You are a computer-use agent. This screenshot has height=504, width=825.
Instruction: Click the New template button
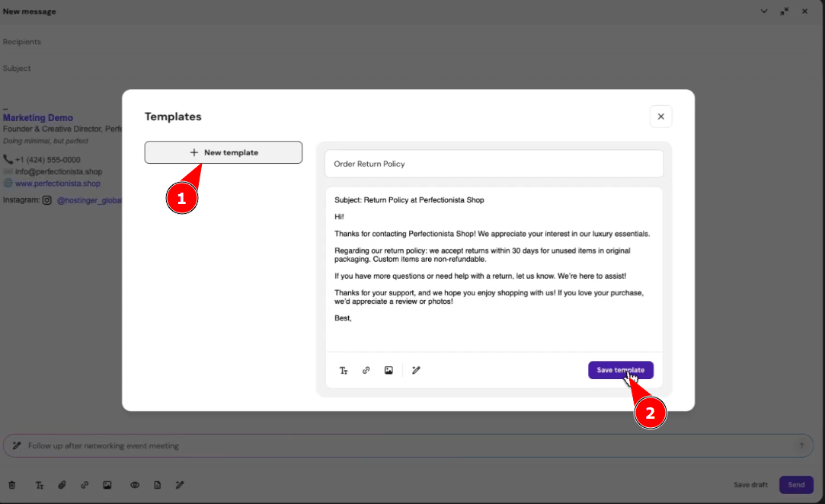(223, 152)
